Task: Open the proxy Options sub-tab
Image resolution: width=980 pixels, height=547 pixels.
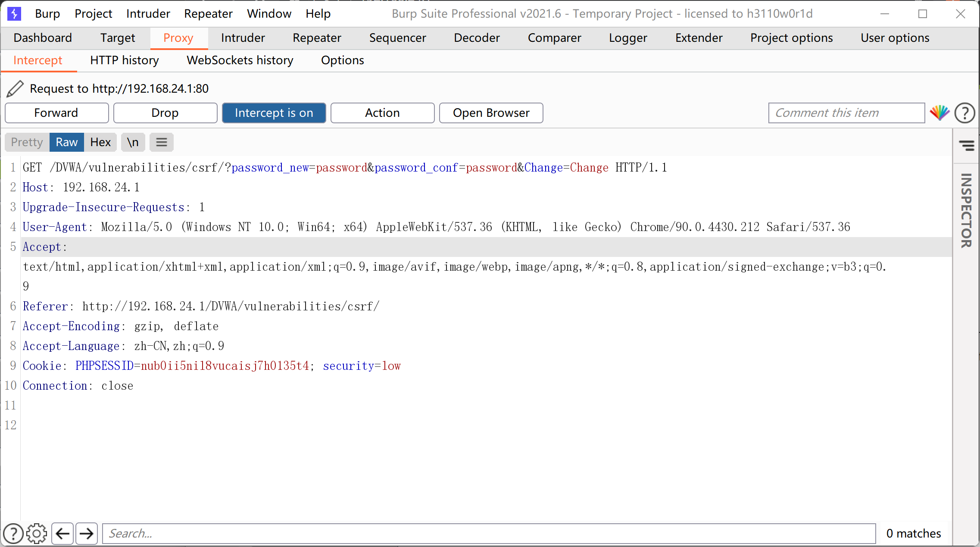Action: pos(343,60)
